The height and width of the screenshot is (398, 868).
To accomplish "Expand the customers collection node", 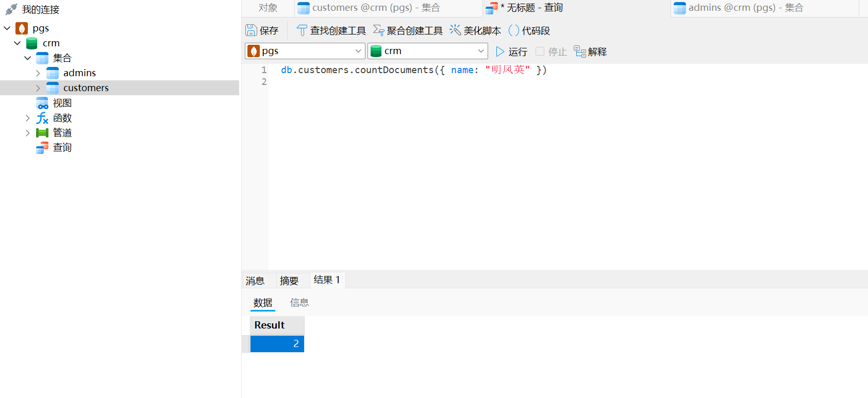I will tap(38, 88).
